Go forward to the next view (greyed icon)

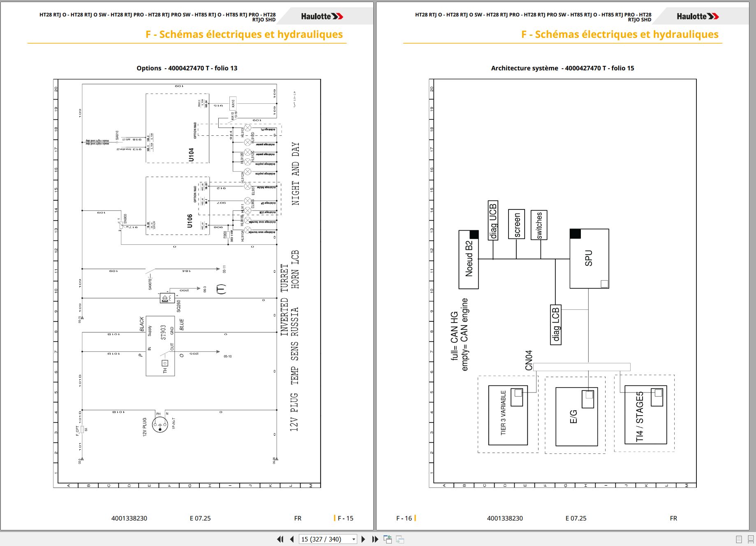[x=400, y=539]
